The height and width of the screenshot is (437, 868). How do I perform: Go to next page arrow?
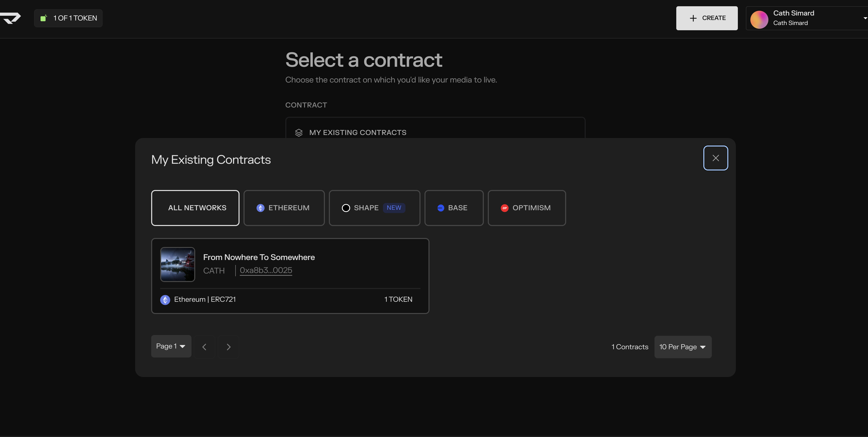click(x=229, y=347)
